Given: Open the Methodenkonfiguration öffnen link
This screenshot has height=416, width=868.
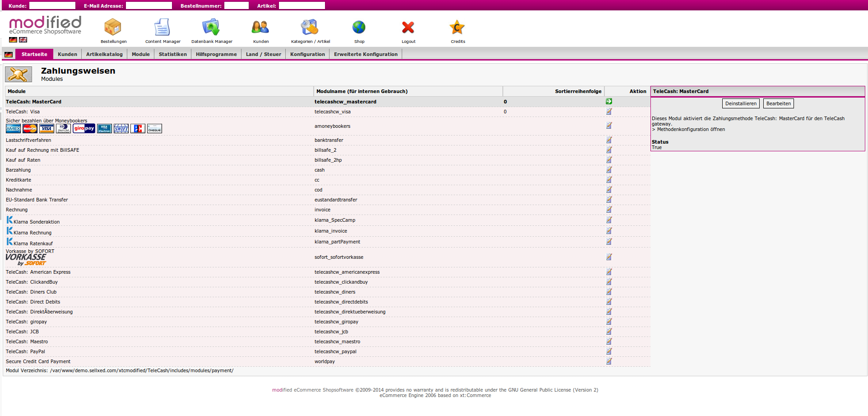Looking at the screenshot, I should (691, 130).
